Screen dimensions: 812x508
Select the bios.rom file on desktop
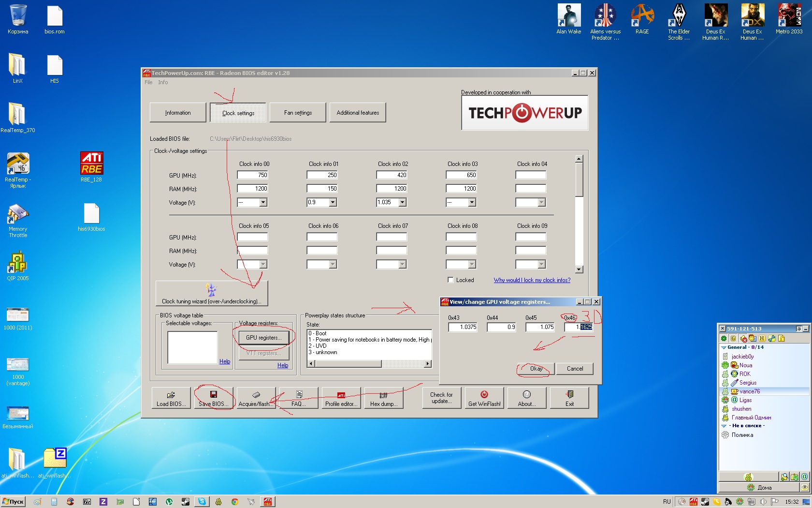pyautogui.click(x=55, y=19)
